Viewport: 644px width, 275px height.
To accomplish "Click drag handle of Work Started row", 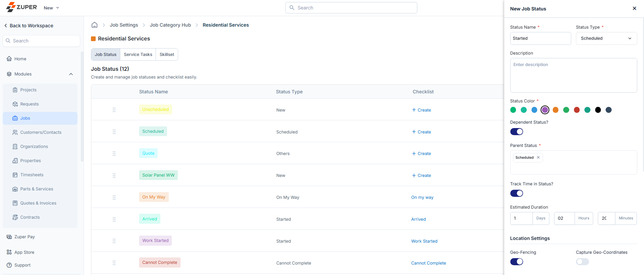I will tap(114, 241).
